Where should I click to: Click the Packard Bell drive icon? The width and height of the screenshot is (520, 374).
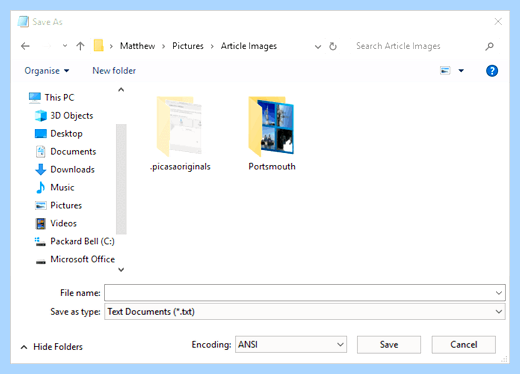(x=40, y=242)
